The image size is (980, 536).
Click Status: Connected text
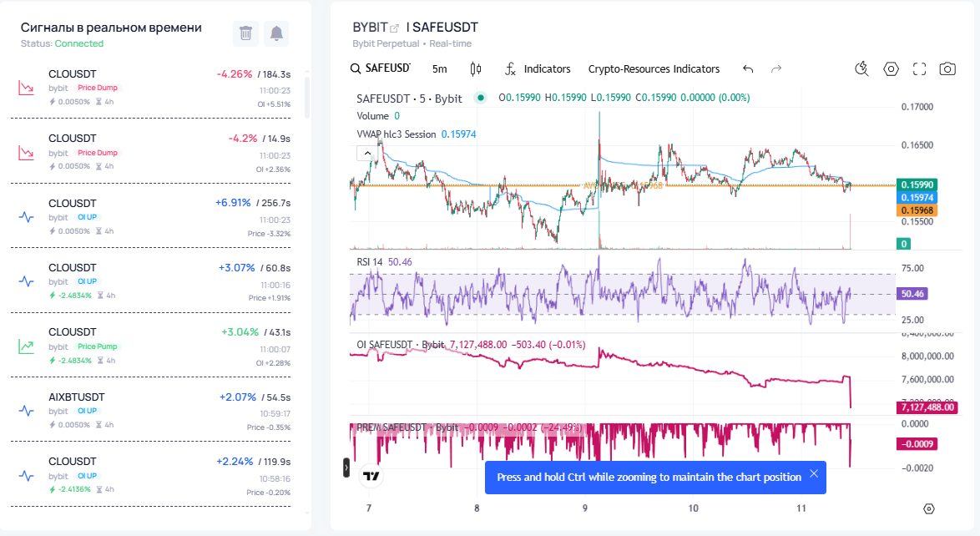(62, 43)
